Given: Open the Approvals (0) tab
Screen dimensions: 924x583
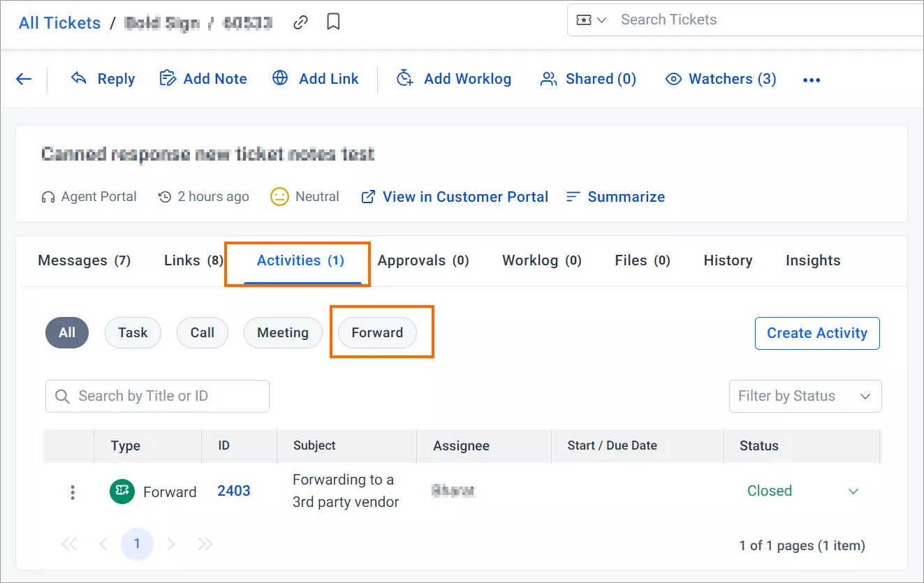Looking at the screenshot, I should tap(423, 260).
